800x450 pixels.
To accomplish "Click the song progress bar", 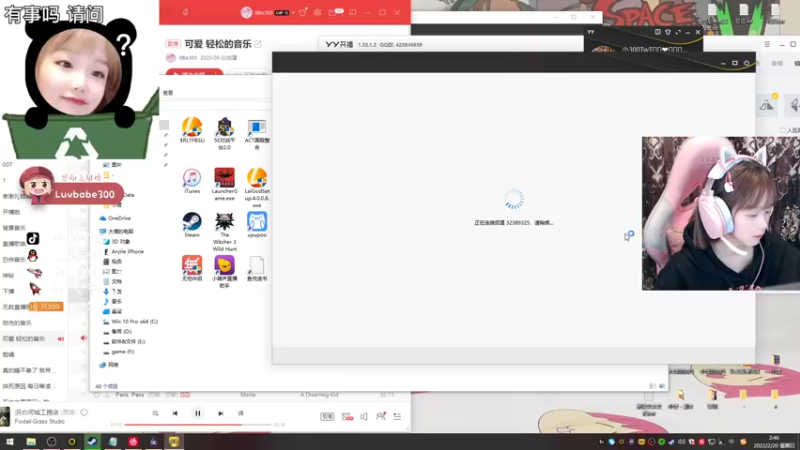I will coord(198,424).
